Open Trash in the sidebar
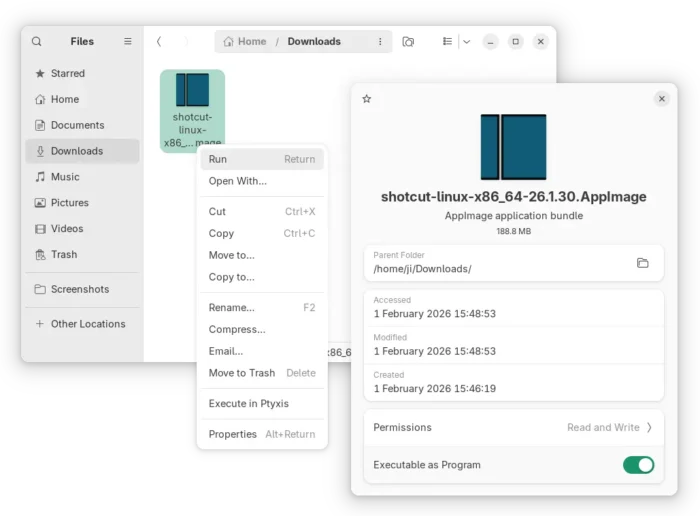This screenshot has height=516, width=700. tap(64, 254)
